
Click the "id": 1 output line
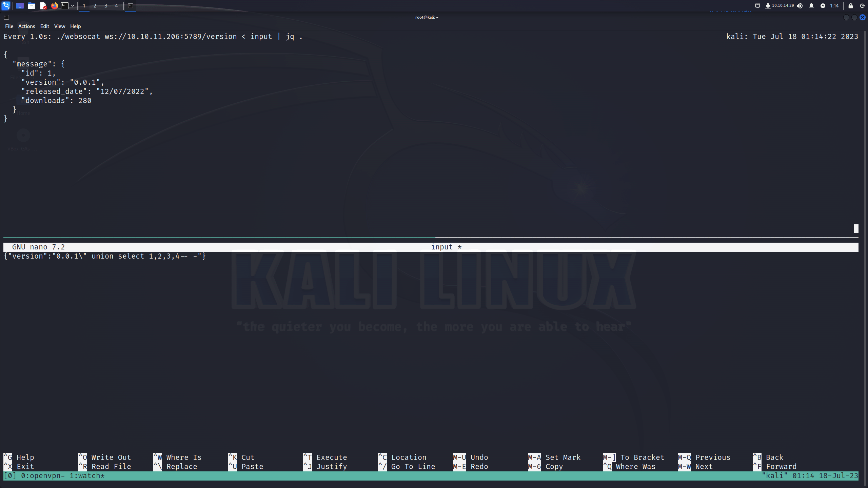tap(38, 73)
